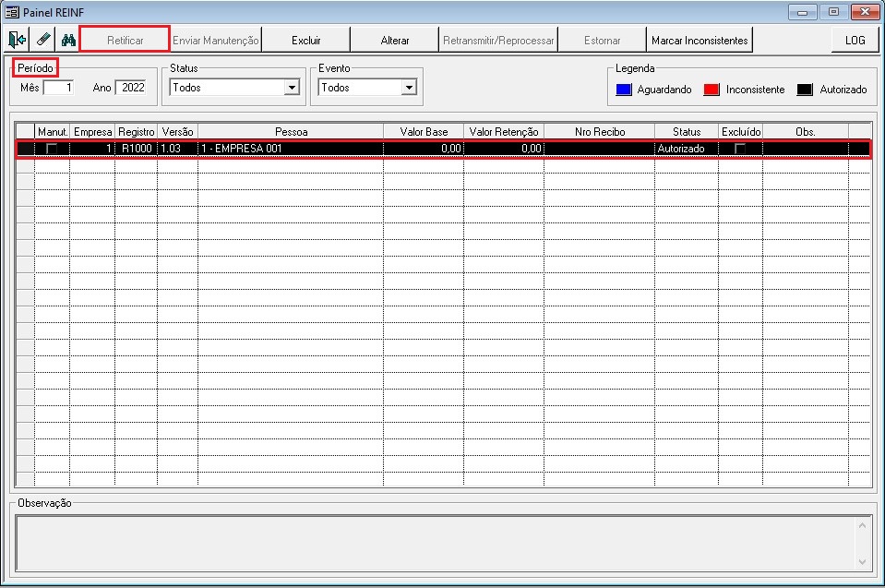Click the Excluir button
The height and width of the screenshot is (588, 885).
pyautogui.click(x=305, y=40)
